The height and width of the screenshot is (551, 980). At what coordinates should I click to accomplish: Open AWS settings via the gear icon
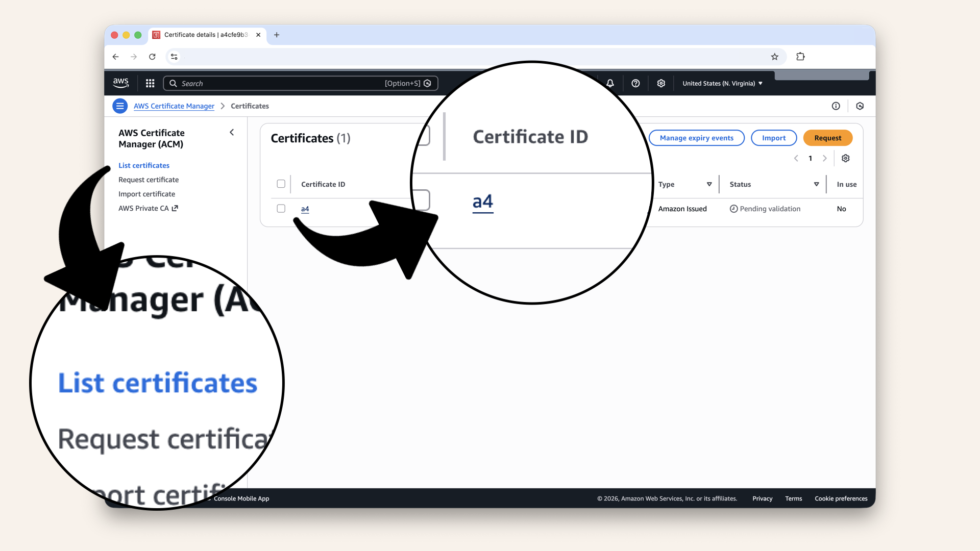point(661,83)
